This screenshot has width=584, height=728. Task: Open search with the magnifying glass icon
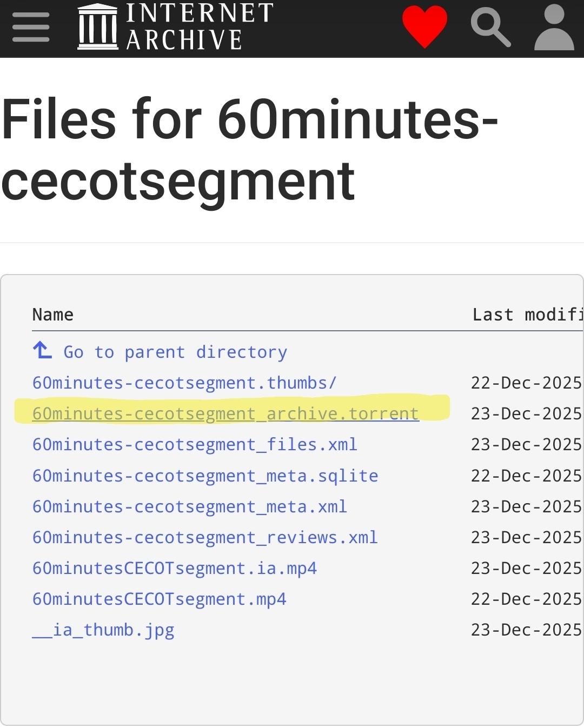pyautogui.click(x=490, y=28)
